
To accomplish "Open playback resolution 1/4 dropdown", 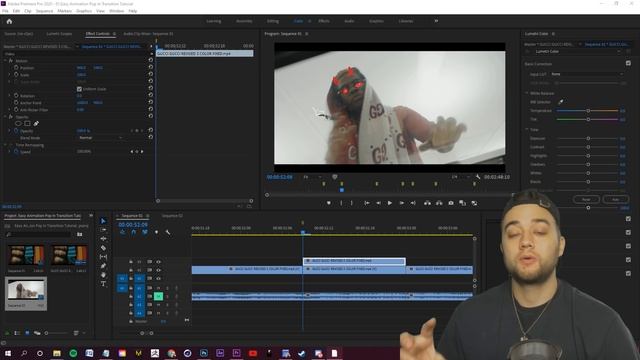I will coord(460,177).
